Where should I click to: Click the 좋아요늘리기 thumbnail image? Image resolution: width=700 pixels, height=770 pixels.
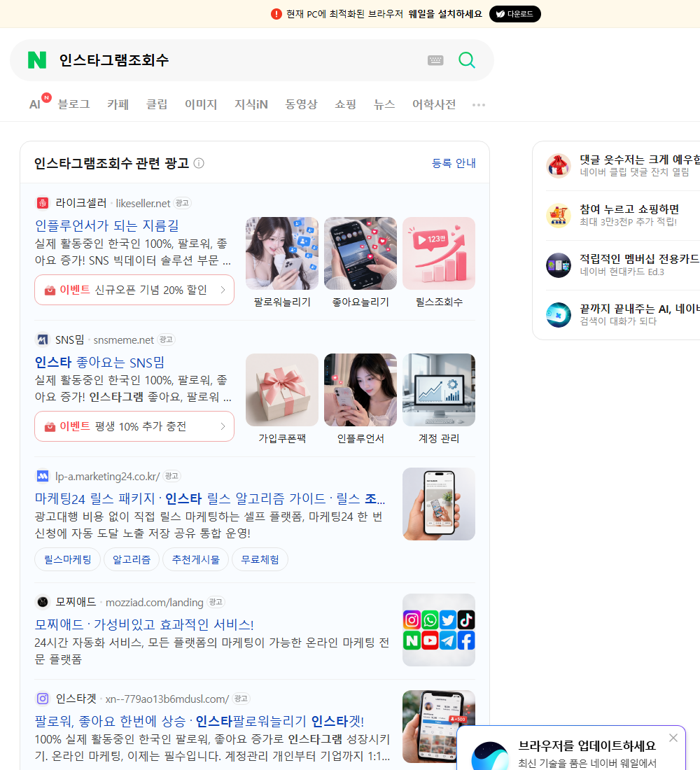coord(360,253)
